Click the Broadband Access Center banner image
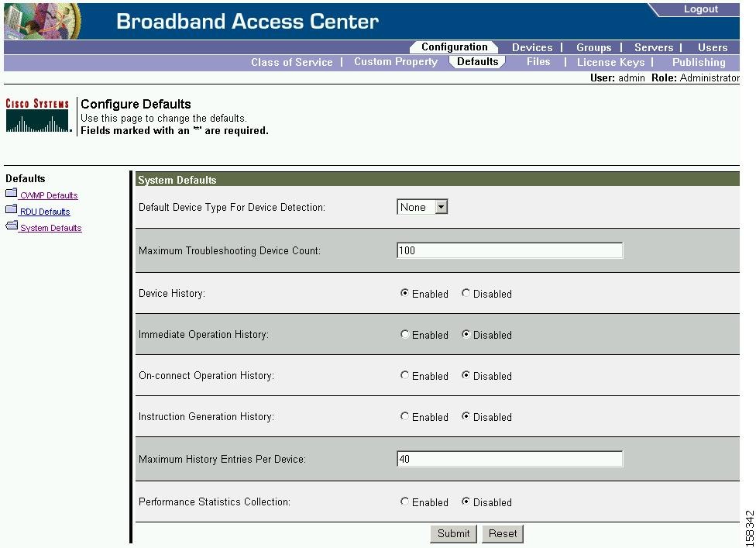The width and height of the screenshot is (756, 548). [x=43, y=21]
